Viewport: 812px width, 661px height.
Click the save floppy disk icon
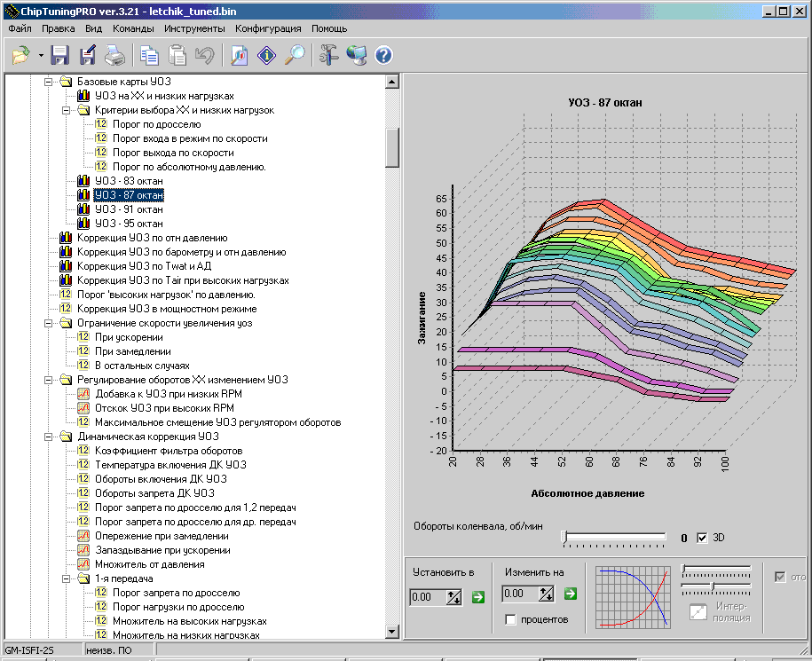(60, 56)
